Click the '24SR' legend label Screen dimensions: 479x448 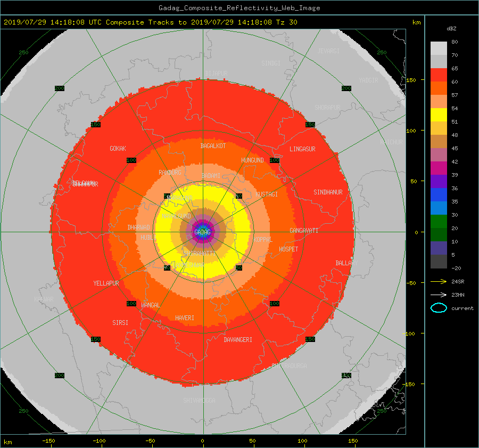(x=458, y=281)
